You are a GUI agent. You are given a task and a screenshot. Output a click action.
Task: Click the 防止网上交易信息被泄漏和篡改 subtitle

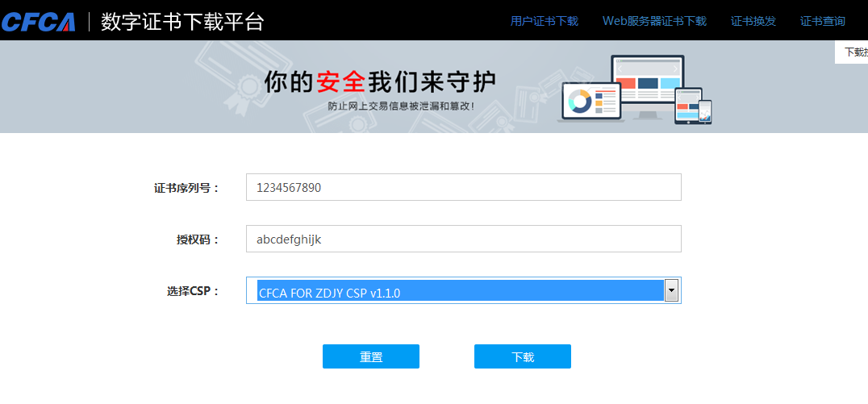(400, 106)
